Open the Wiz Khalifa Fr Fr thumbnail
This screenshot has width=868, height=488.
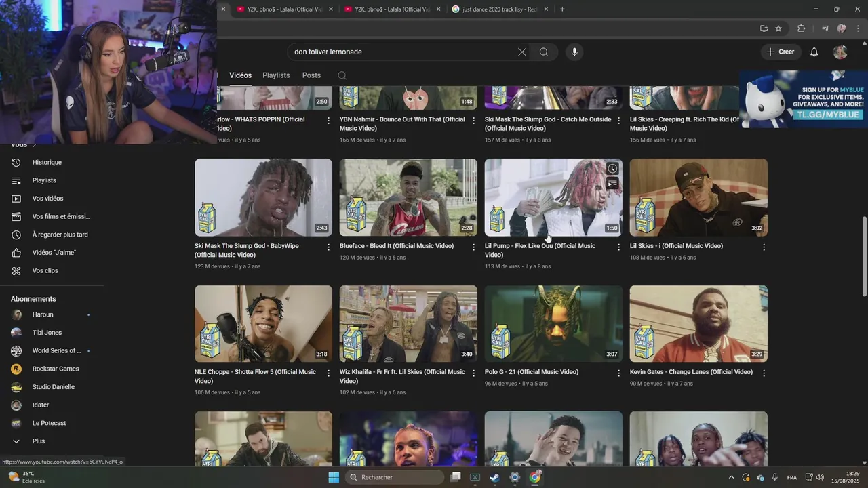click(408, 323)
